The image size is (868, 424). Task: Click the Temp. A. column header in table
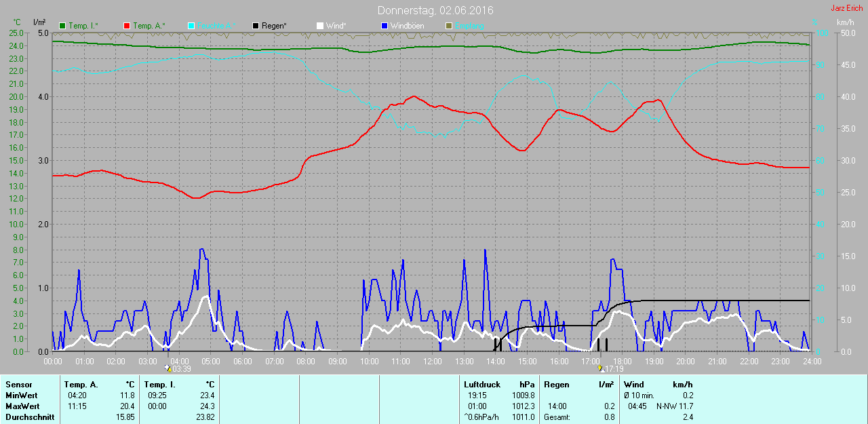tap(81, 385)
